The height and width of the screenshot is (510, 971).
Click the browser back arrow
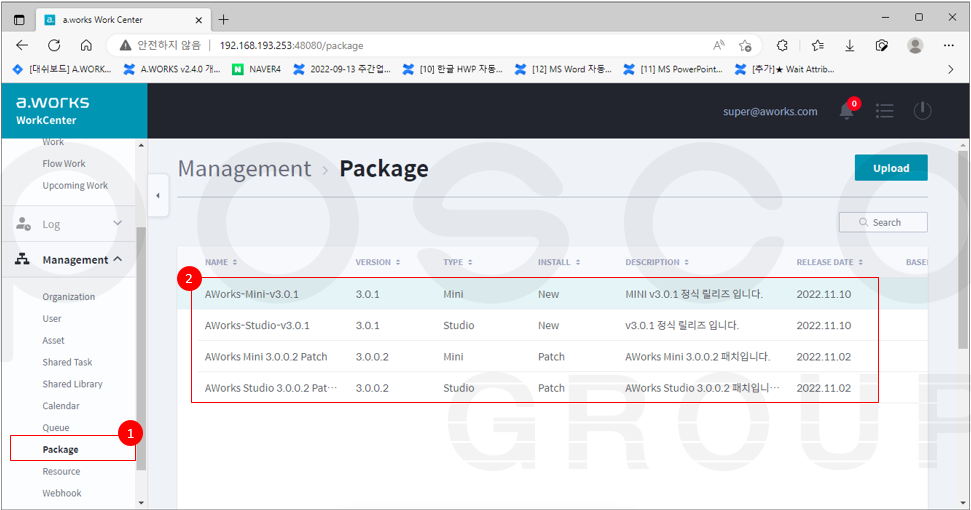[x=22, y=45]
